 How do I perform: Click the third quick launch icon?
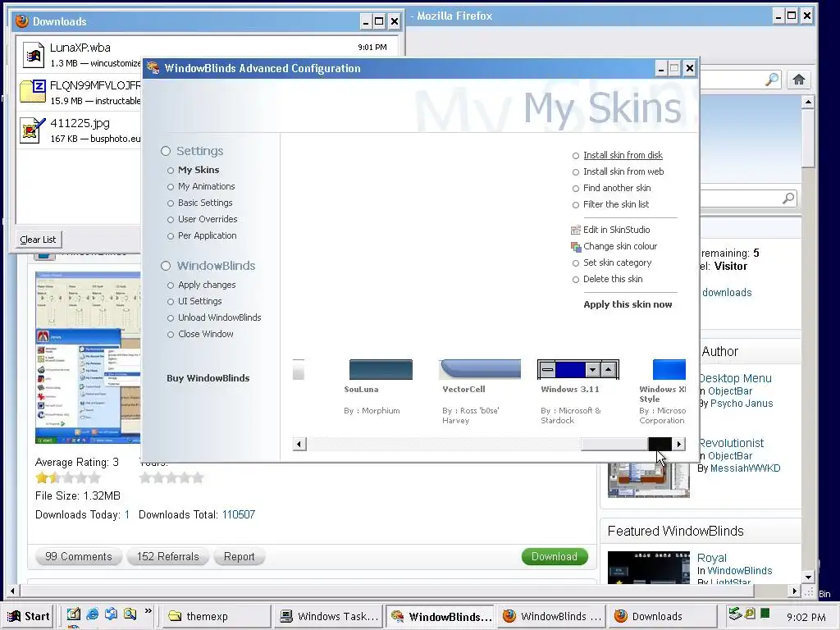pyautogui.click(x=111, y=614)
